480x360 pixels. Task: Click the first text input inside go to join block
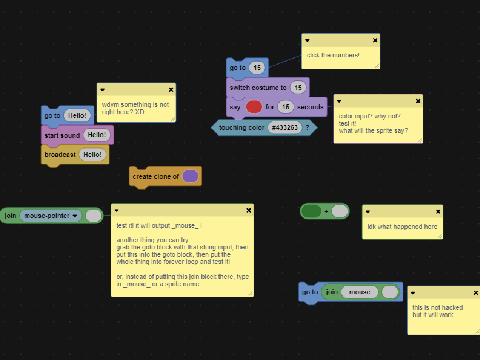coord(360,292)
